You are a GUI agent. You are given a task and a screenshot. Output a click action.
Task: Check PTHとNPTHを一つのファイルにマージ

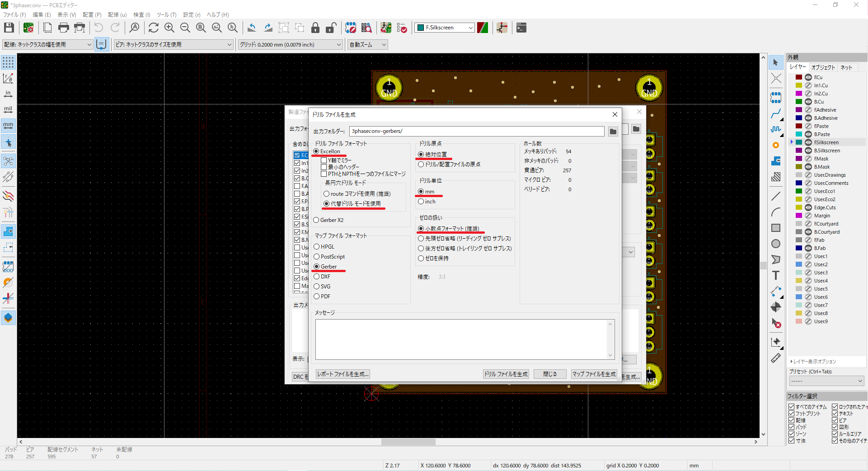point(324,174)
